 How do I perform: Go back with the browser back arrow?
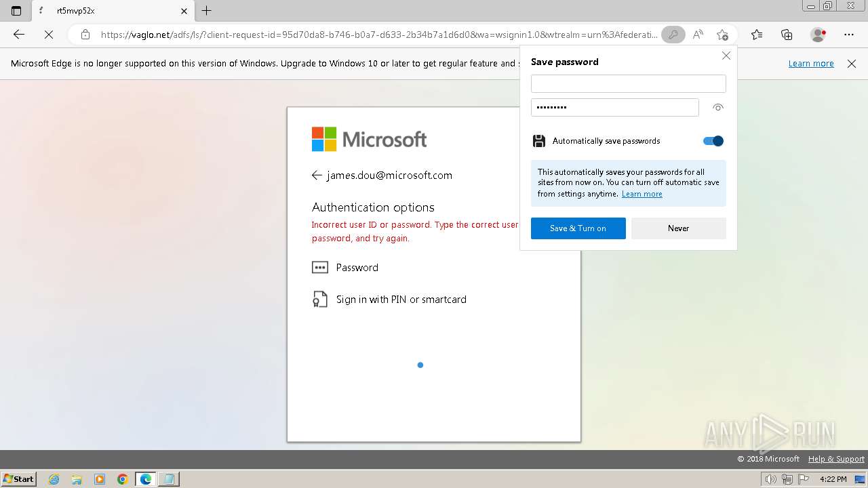coord(19,35)
